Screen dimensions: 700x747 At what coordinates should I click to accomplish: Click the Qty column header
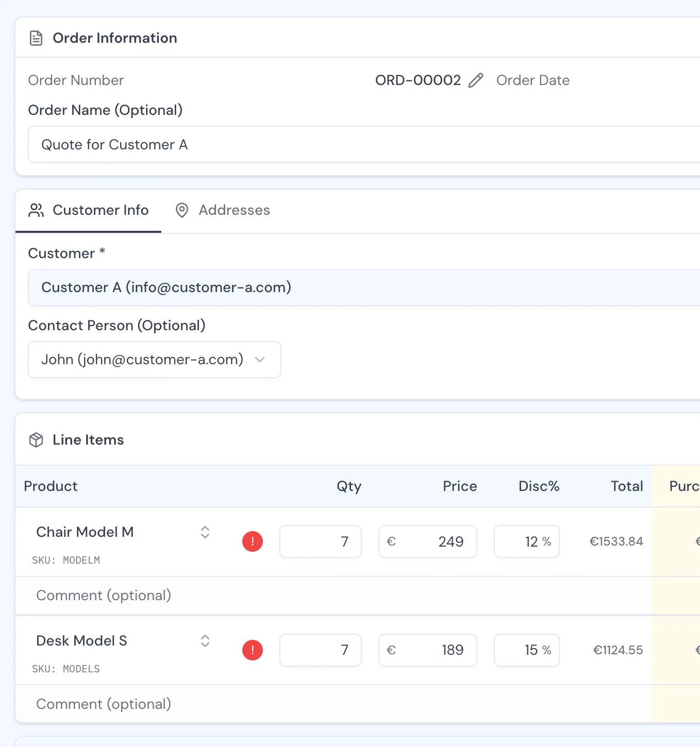pos(349,486)
